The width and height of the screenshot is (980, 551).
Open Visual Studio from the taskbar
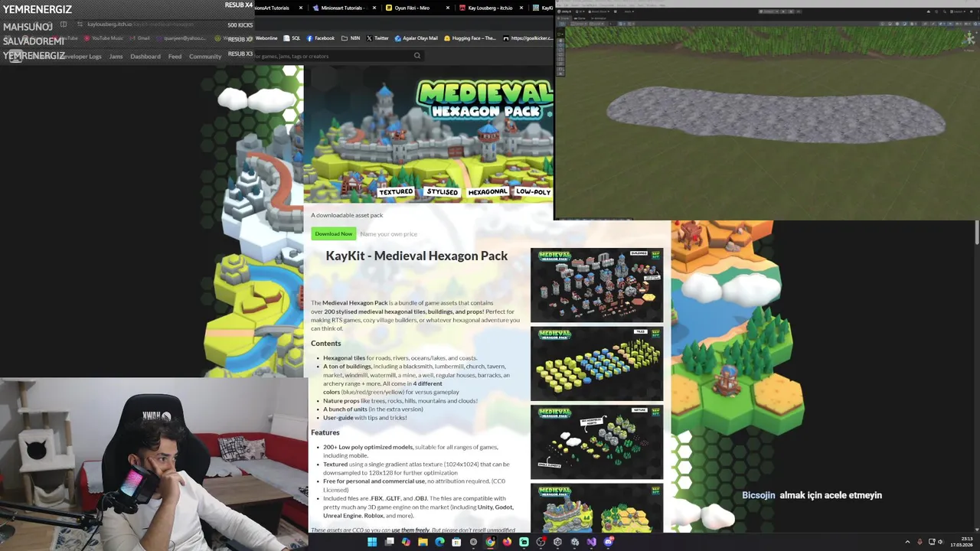591,542
